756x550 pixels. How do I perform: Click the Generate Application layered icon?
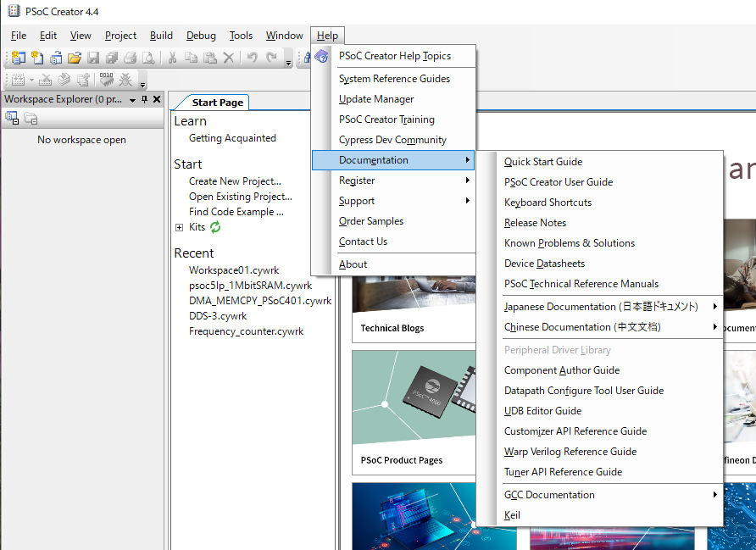click(64, 80)
